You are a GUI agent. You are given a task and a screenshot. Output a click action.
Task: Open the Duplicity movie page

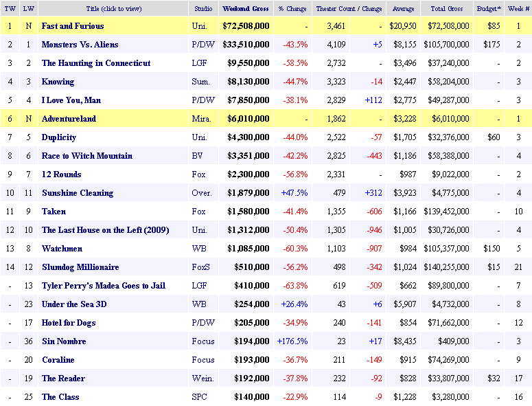pos(59,137)
